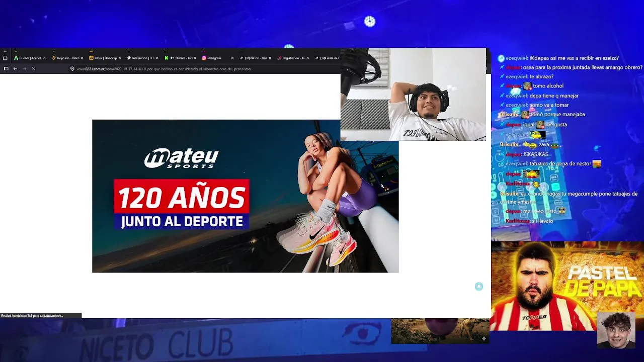Close the Cuenta | Acebet tab
This screenshot has width=644, height=362.
pyautogui.click(x=44, y=58)
